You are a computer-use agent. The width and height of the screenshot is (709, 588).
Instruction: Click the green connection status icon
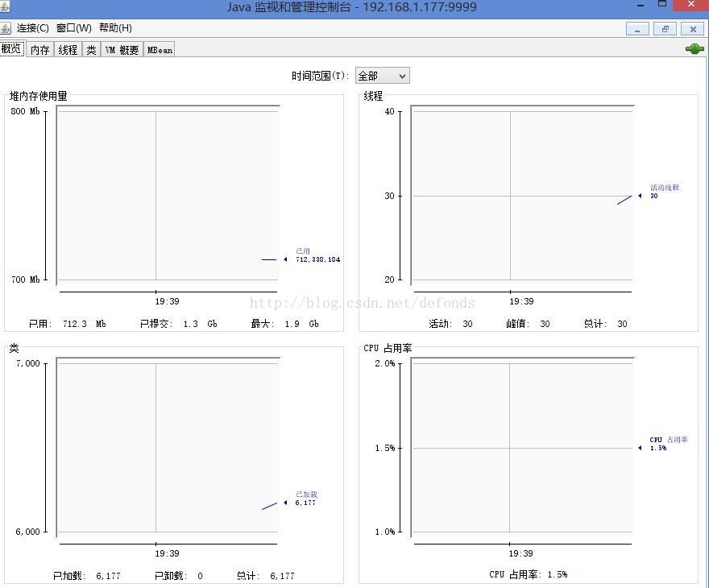pos(694,49)
